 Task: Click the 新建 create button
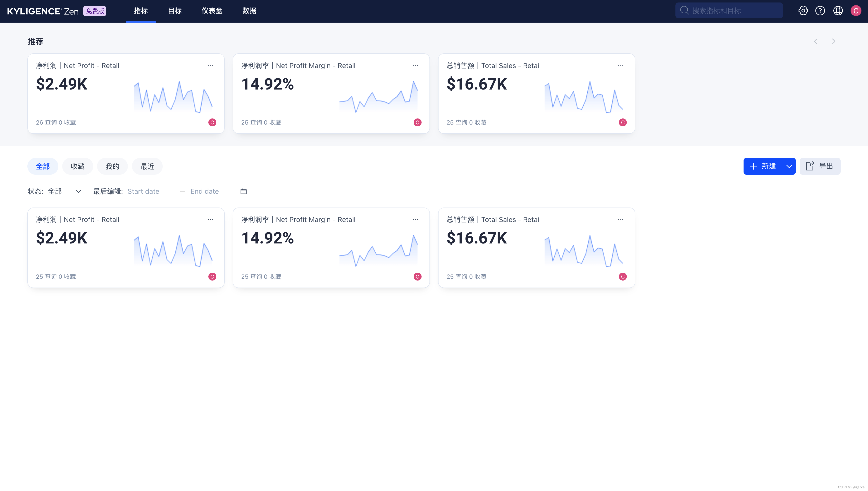pyautogui.click(x=763, y=166)
